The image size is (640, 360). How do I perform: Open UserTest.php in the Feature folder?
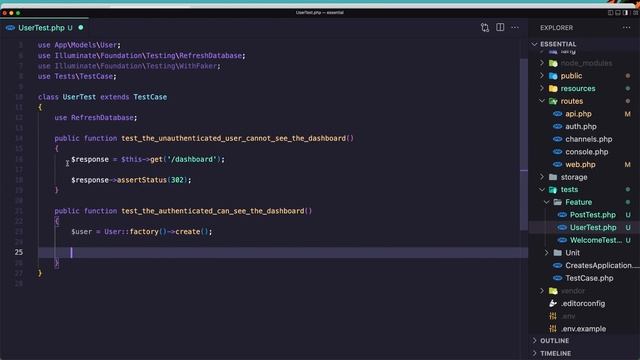click(x=593, y=227)
